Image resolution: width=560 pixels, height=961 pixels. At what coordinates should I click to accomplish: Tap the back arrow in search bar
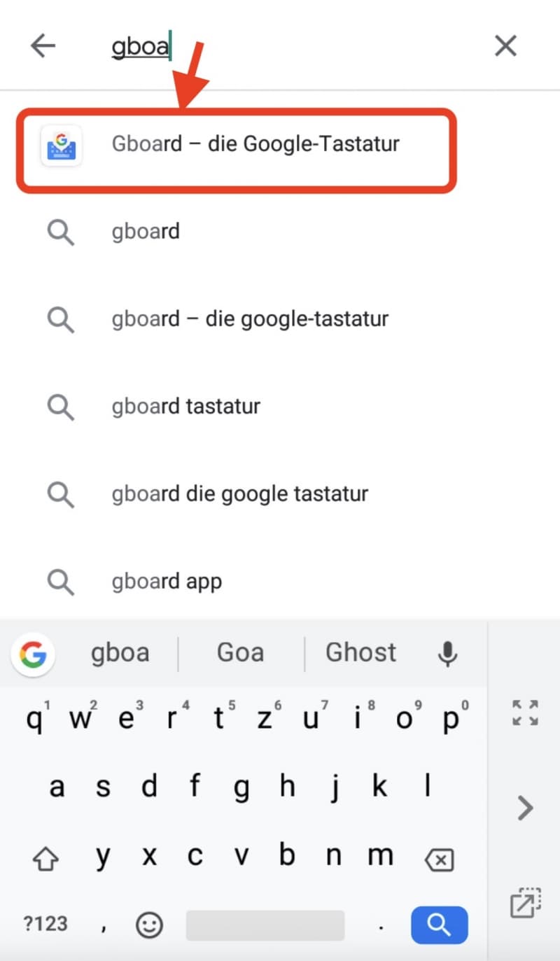(43, 46)
